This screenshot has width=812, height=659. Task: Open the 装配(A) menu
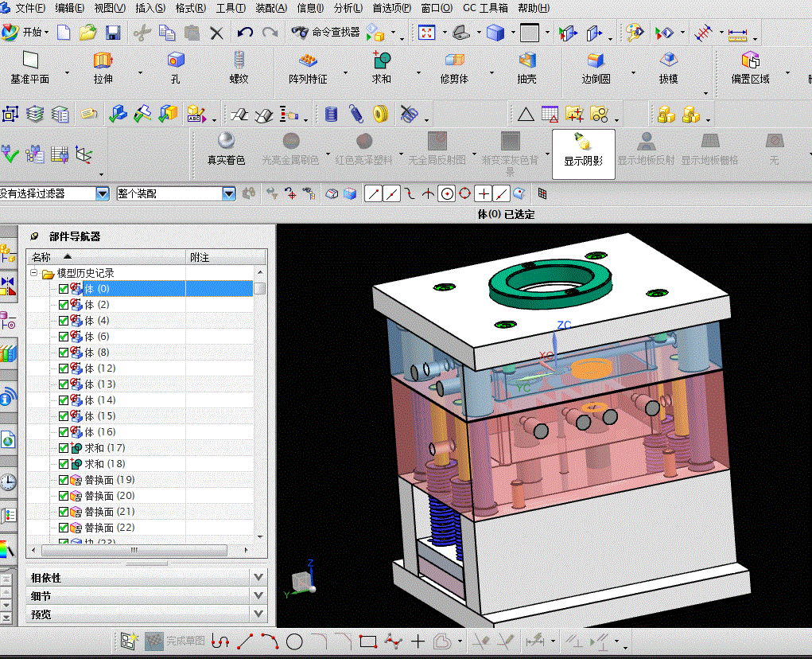(x=271, y=8)
